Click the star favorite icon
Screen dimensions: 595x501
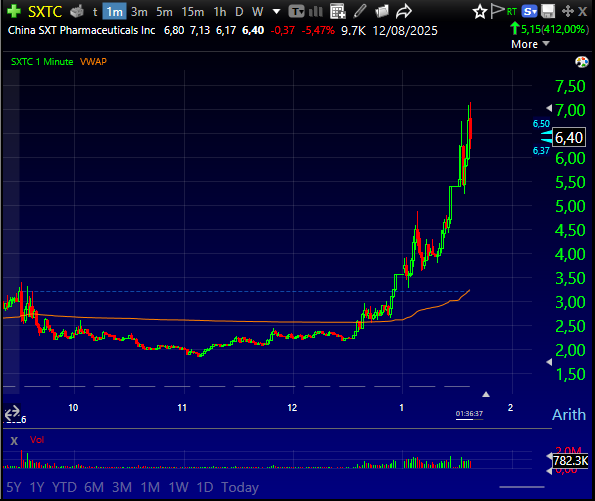click(x=480, y=12)
